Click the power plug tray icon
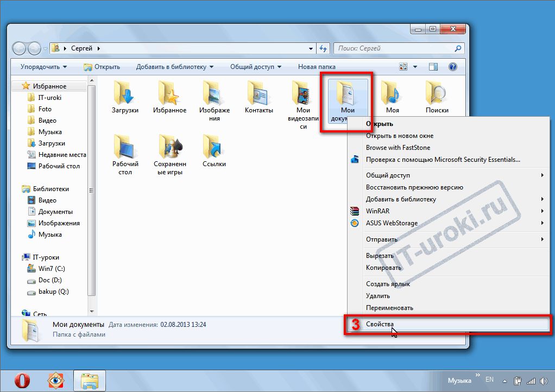The image size is (555, 392). tap(518, 381)
